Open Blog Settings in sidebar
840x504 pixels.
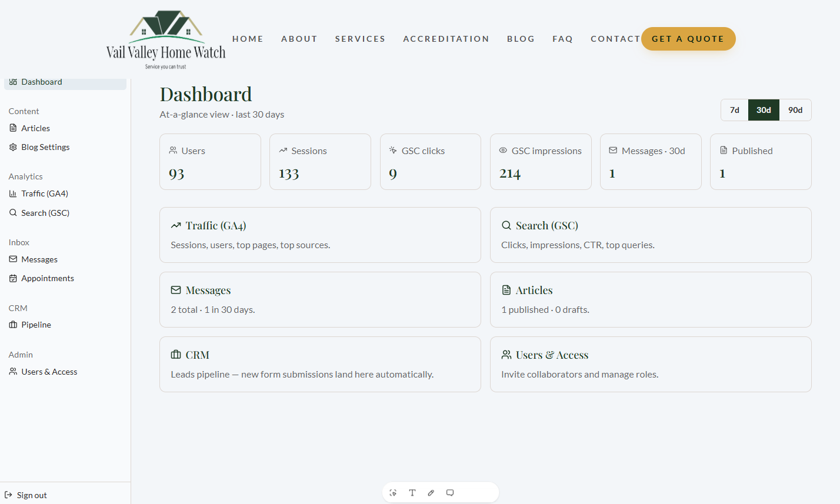click(65, 147)
